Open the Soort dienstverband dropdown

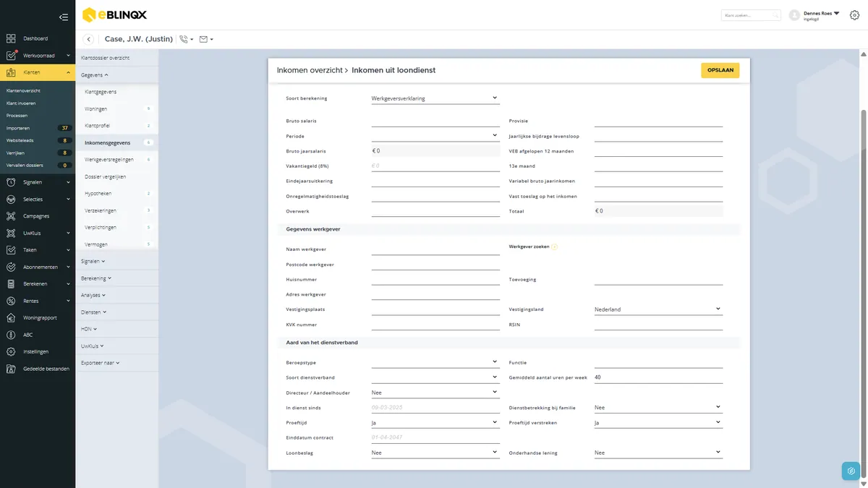tap(435, 377)
